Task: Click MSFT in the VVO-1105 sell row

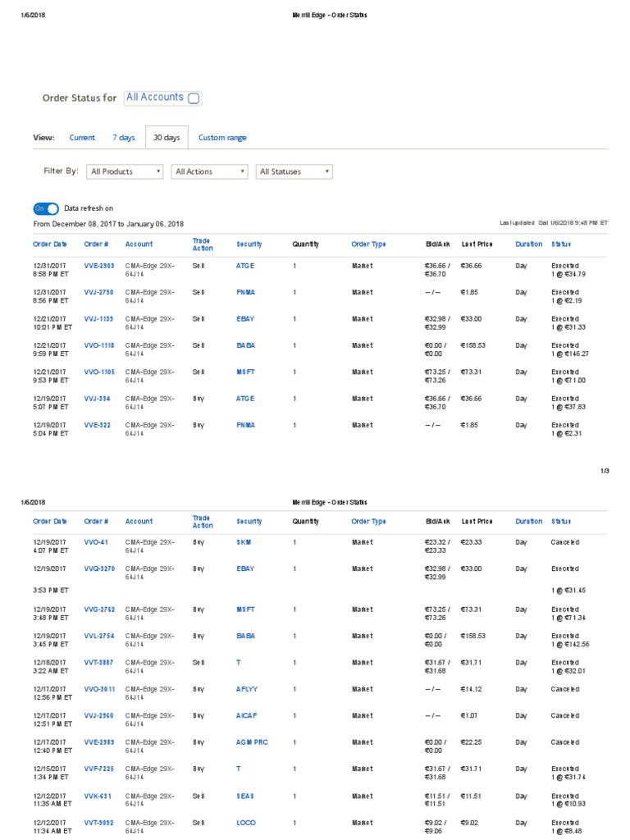Action: (x=246, y=372)
